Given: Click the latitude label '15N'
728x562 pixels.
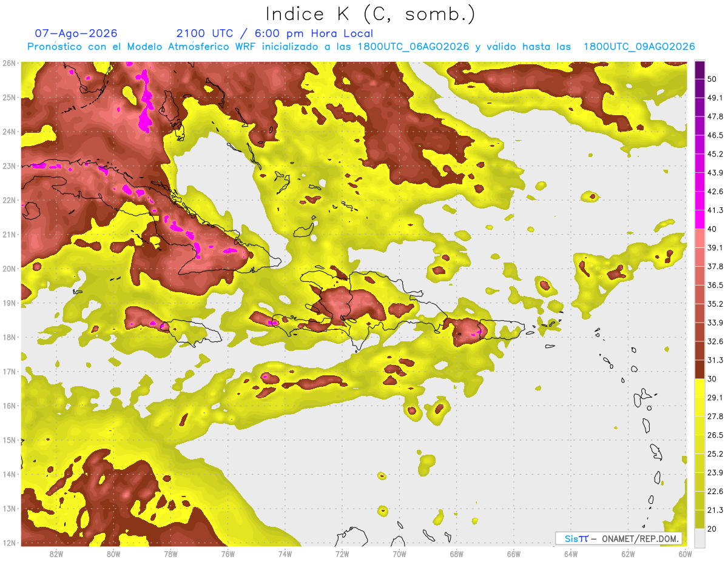Looking at the screenshot, I should click(8, 440).
